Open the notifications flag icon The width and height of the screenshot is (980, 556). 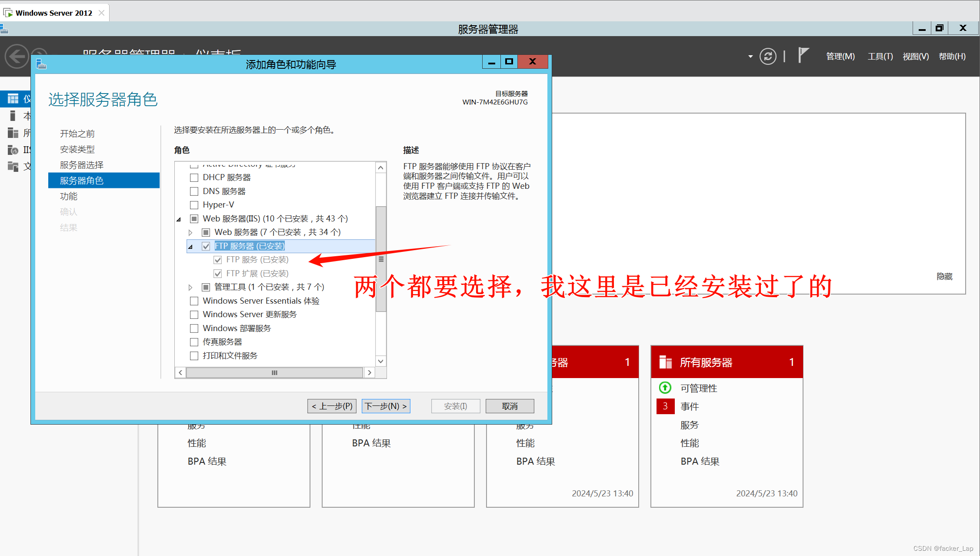(803, 56)
